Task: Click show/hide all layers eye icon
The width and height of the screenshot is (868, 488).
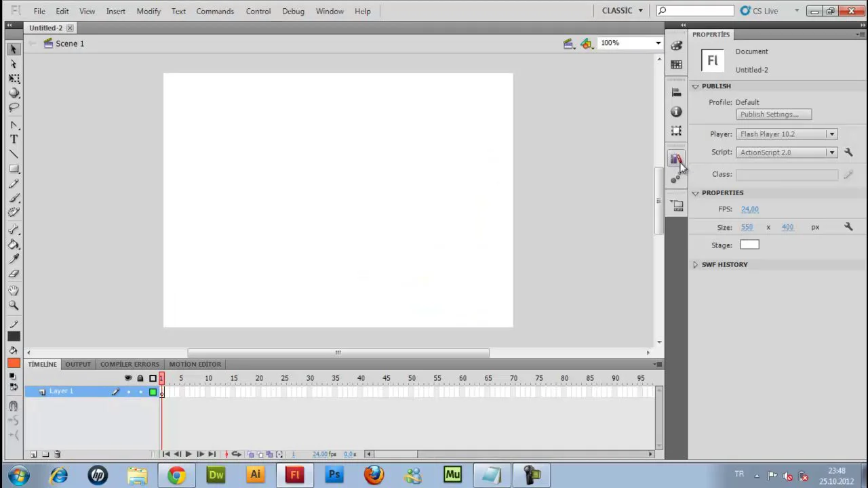Action: pyautogui.click(x=128, y=378)
